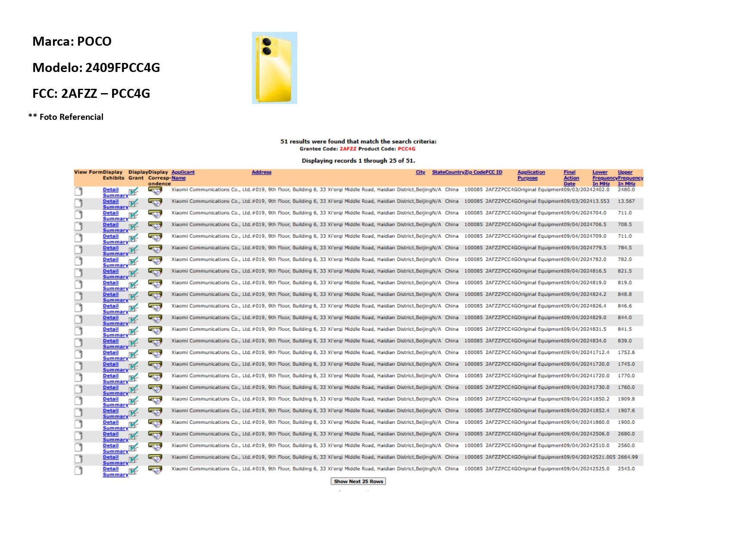Open Detail link for 1712.4 MHz row
The width and height of the screenshot is (756, 535).
coord(111,353)
